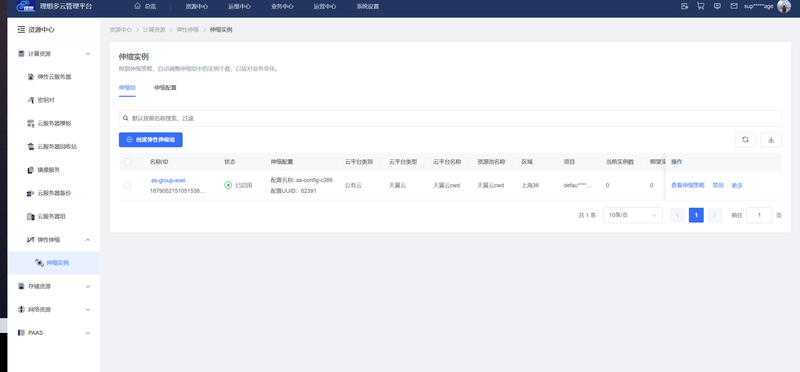Open 弹性云服务器 in the sidebar
This screenshot has height=372, width=800.
pos(54,77)
